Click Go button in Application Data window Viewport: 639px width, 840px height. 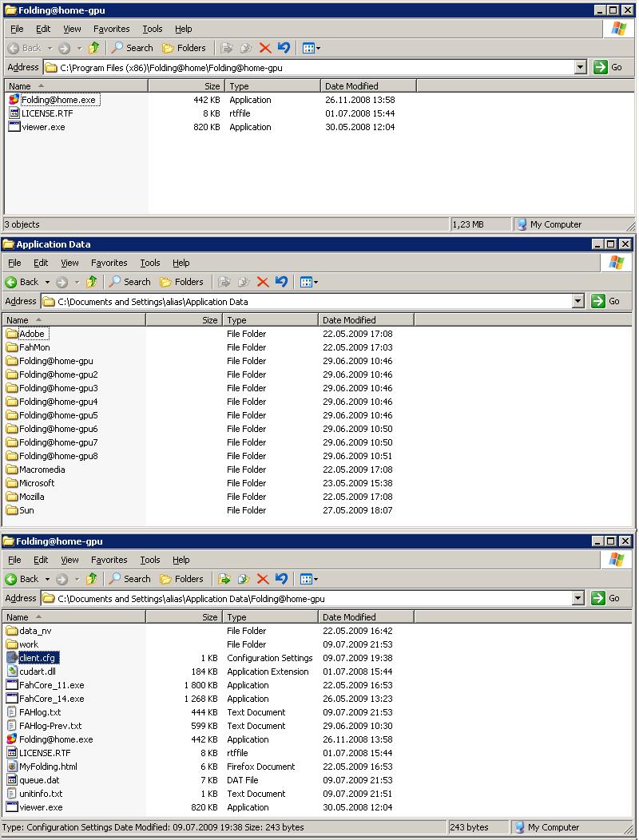[x=605, y=301]
